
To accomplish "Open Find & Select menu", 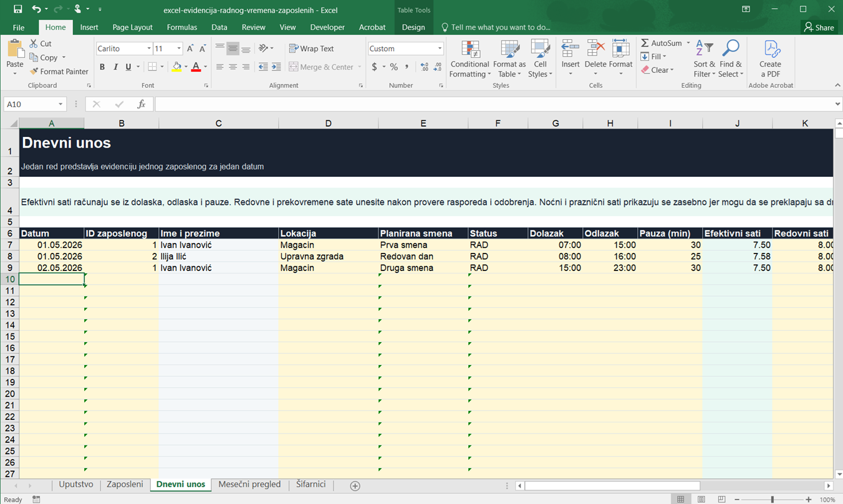I will coord(731,59).
